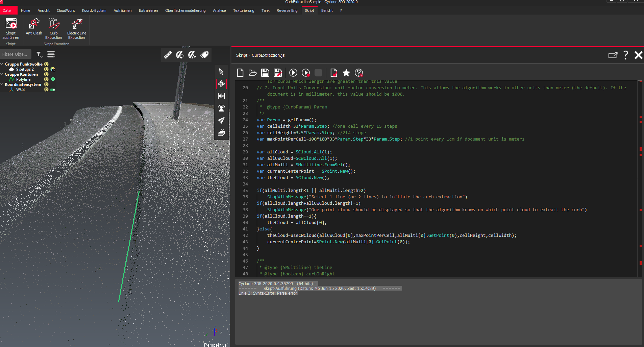Choose Save As floppy with pencil

coord(278,73)
